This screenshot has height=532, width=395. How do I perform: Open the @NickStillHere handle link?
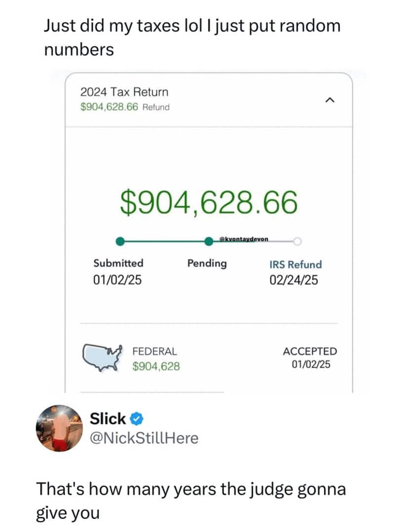tap(144, 437)
